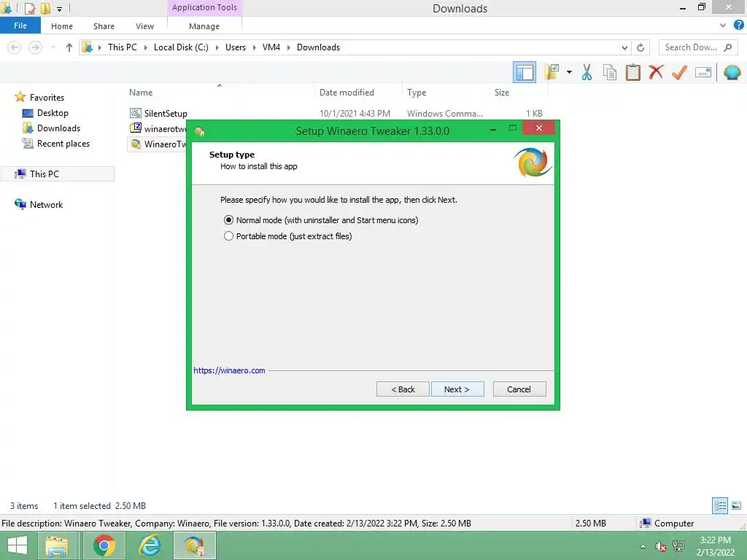Click the shell globe icon in the toolbar

click(x=732, y=72)
